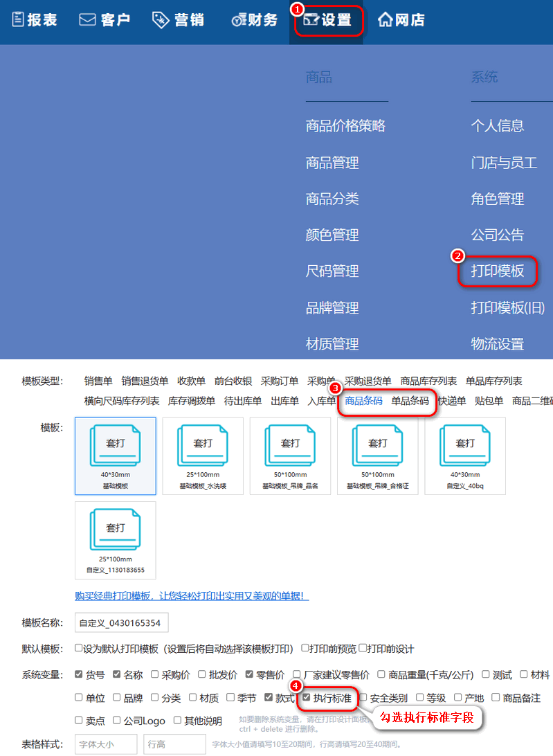553x756 pixels.
Task: Open the 设置 settings menu
Action: tap(327, 20)
